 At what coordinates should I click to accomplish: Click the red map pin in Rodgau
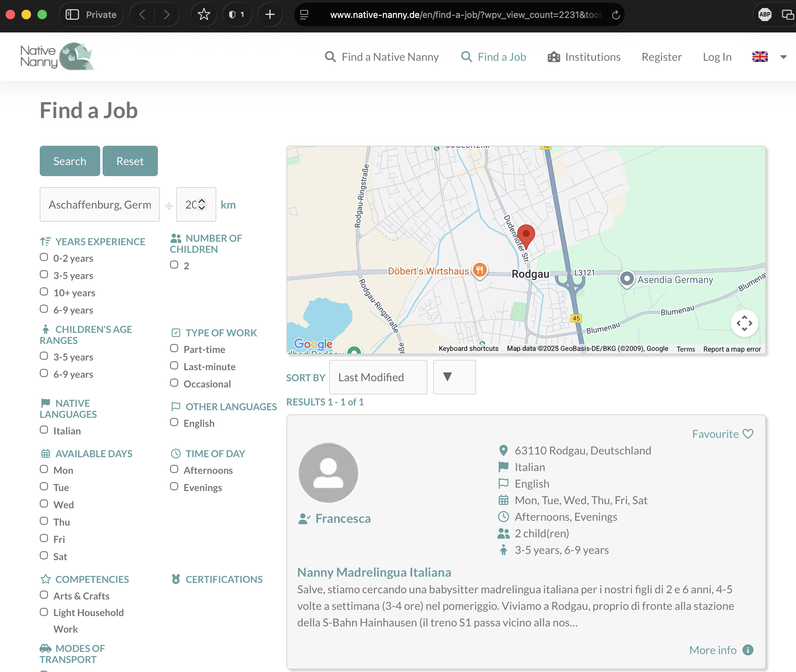[526, 235]
